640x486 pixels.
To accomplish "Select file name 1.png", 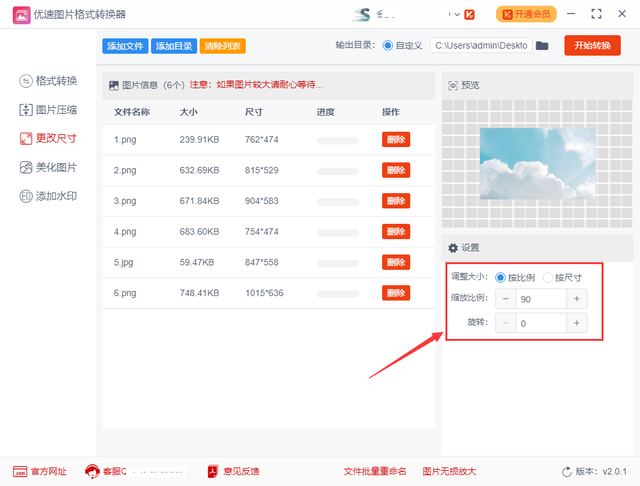I will (125, 140).
